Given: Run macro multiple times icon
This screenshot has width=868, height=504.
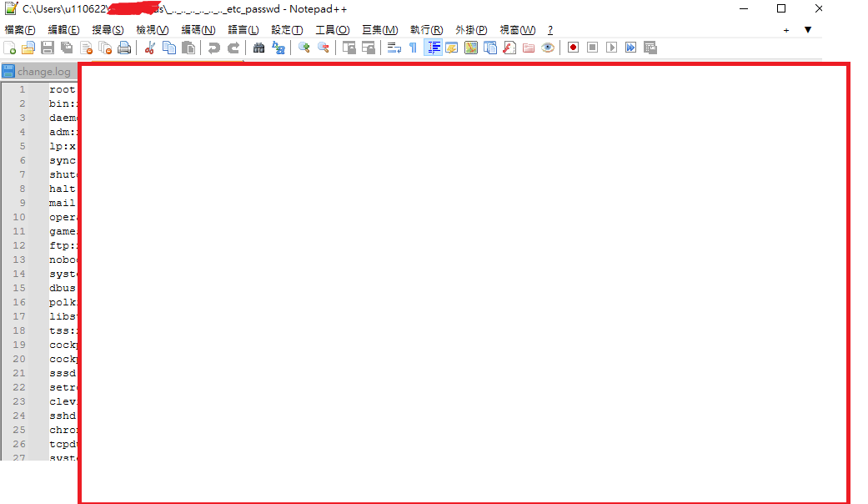Looking at the screenshot, I should [x=630, y=48].
